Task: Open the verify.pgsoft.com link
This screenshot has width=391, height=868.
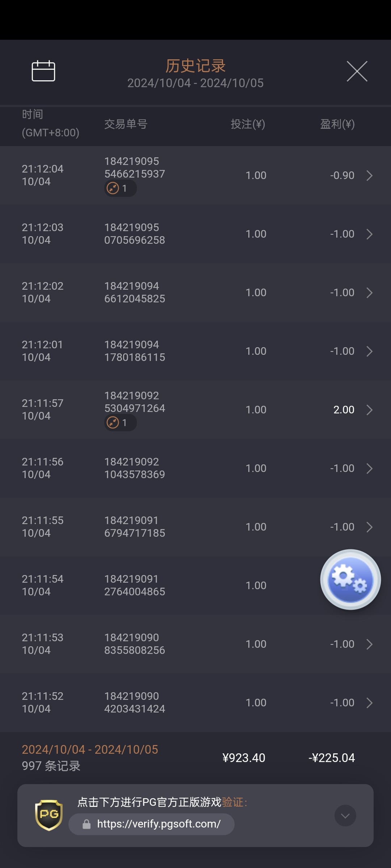Action: (x=159, y=824)
